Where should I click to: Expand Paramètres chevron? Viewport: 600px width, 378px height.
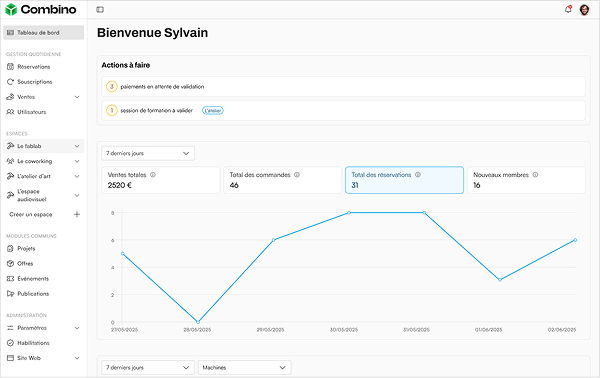click(x=77, y=328)
